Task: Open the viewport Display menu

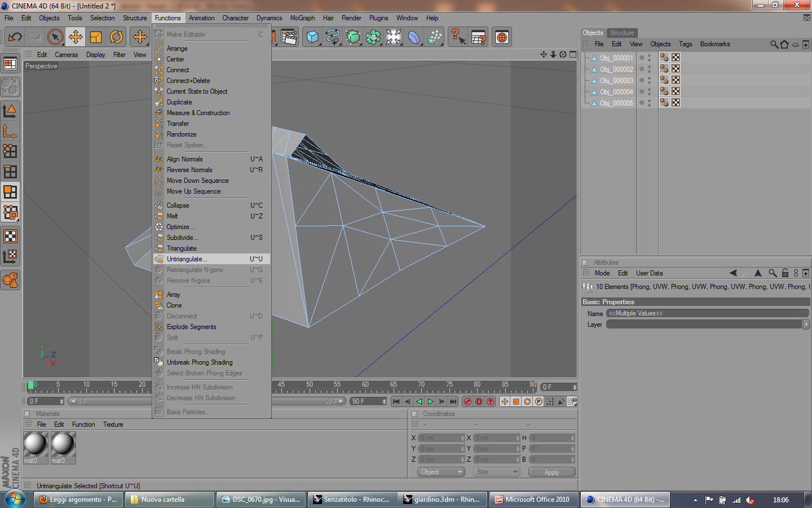Action: (x=96, y=55)
